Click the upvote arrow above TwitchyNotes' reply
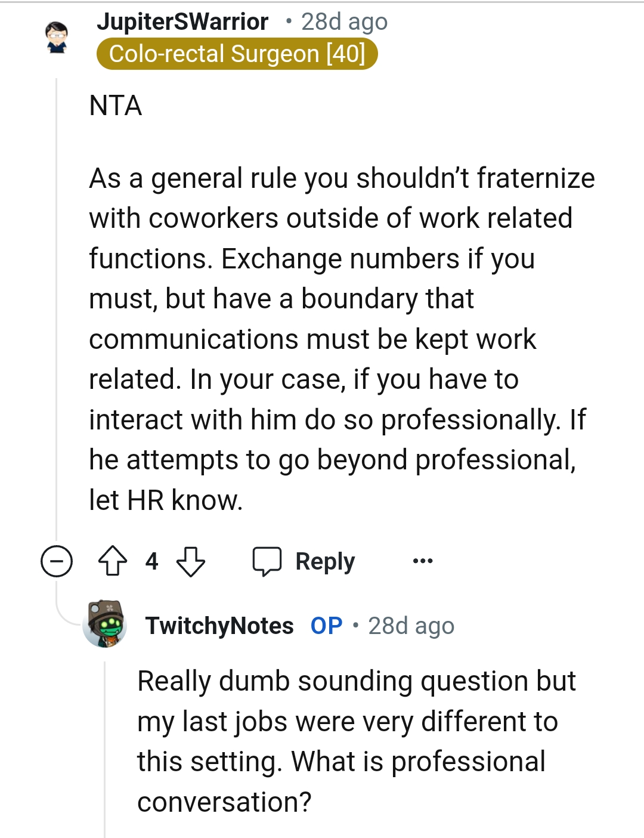 click(x=113, y=561)
